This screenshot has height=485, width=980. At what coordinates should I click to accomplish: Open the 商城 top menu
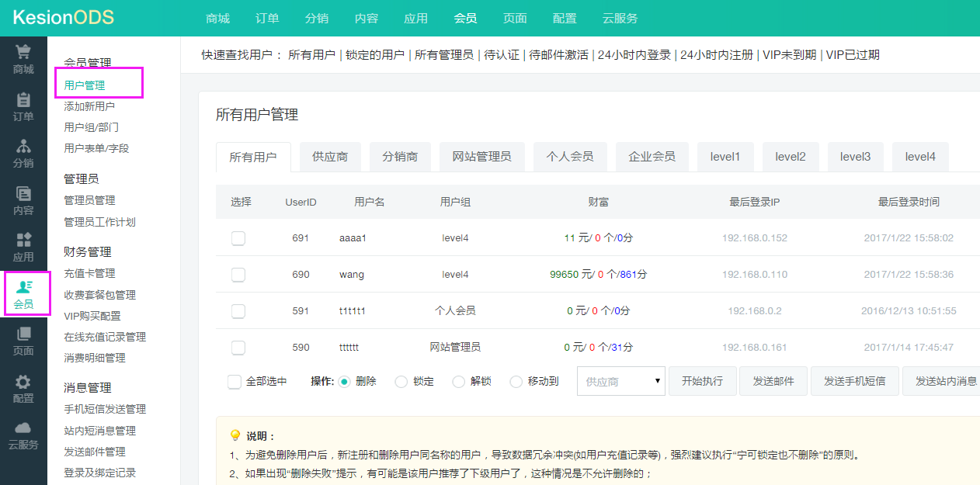[218, 18]
